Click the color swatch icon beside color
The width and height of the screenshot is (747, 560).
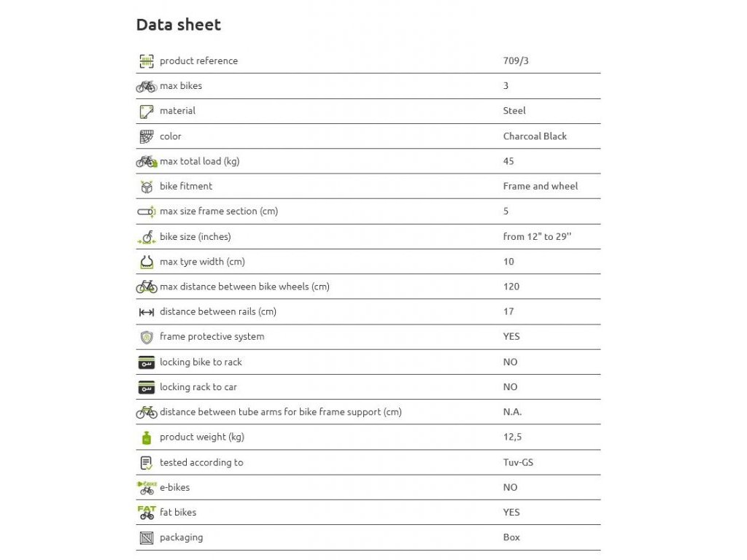[147, 136]
